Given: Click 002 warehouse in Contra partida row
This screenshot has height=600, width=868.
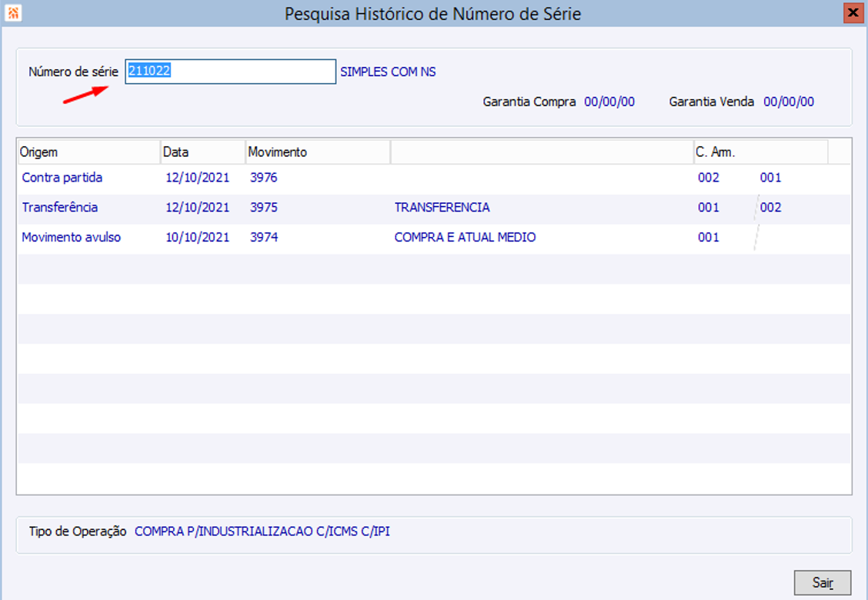Looking at the screenshot, I should coord(709,178).
